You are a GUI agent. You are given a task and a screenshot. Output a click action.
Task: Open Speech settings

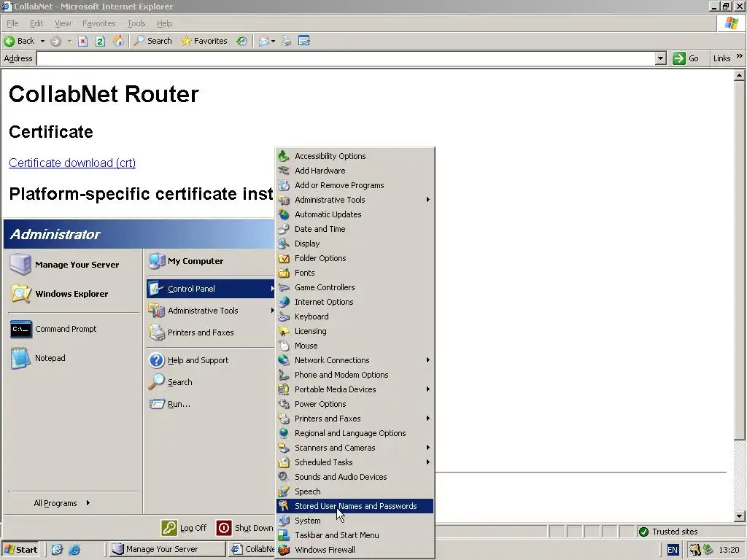click(x=355, y=491)
